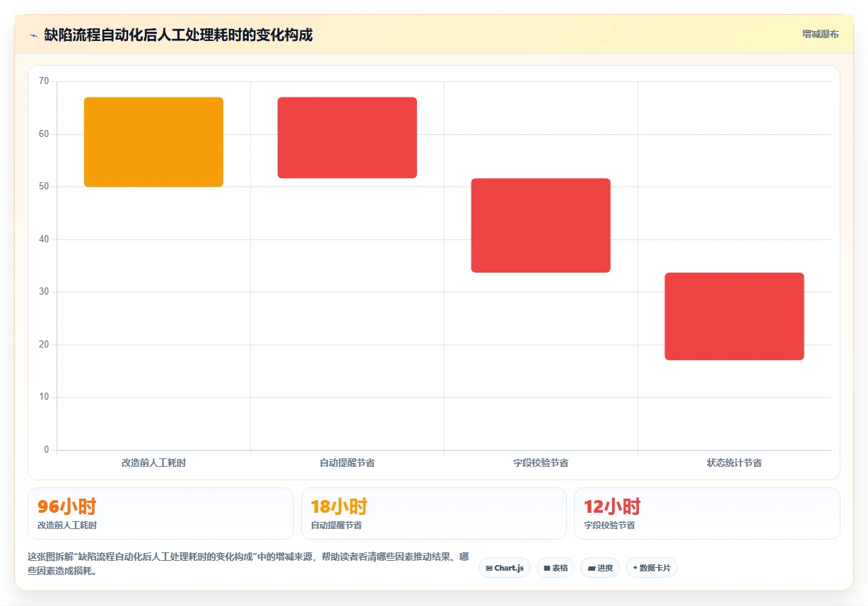Click the 自动提醒节省 axis label

pos(347,463)
